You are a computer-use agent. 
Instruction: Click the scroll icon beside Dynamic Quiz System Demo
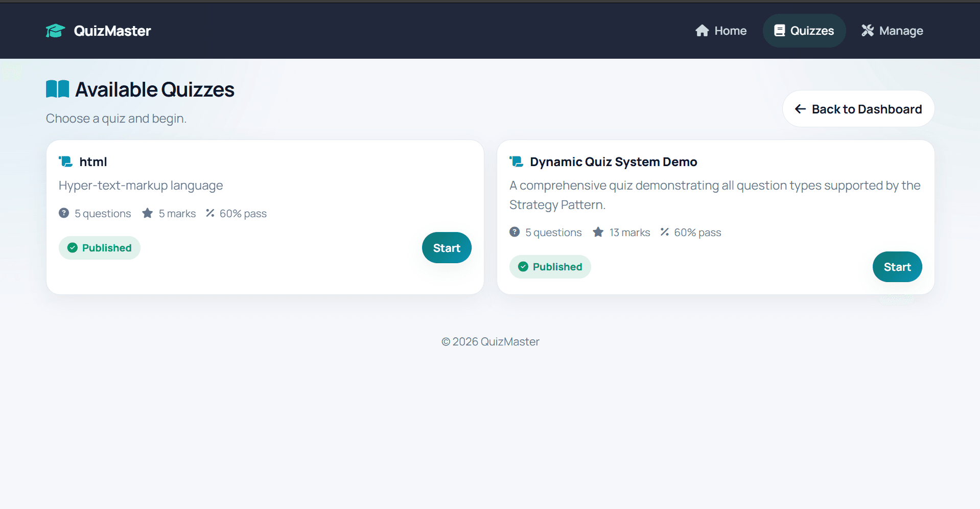click(516, 161)
